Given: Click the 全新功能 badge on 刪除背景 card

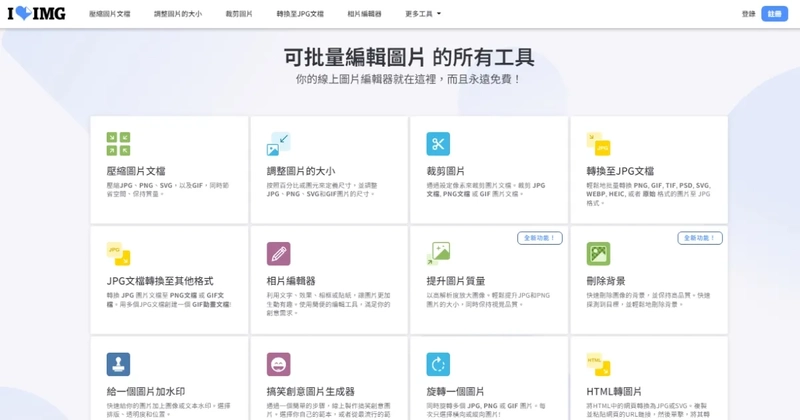Looking at the screenshot, I should [699, 238].
